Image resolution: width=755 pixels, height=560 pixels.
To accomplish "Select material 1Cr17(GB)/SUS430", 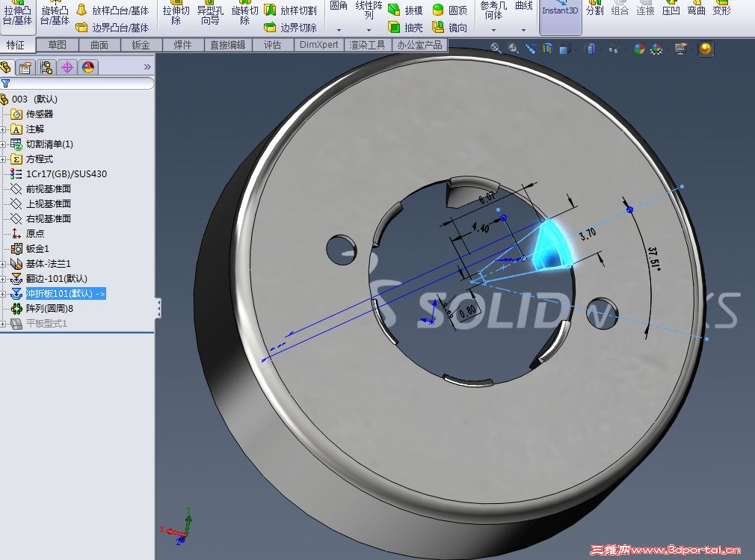I will pos(59,173).
